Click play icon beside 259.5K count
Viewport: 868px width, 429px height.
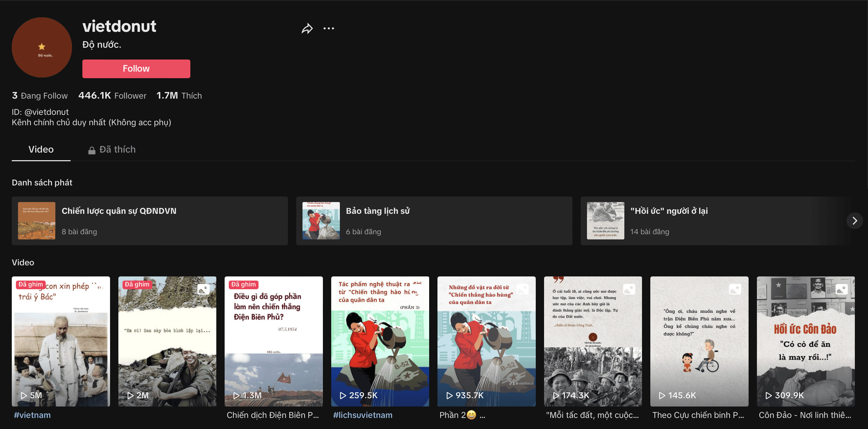click(x=343, y=395)
